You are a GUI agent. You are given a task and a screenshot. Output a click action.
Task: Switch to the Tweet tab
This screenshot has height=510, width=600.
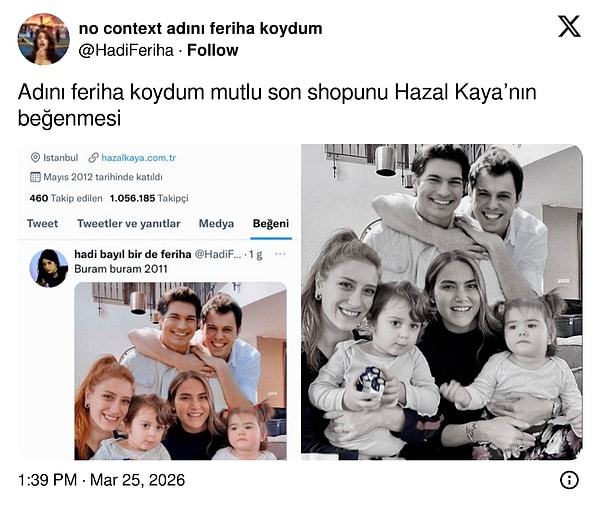(x=42, y=223)
